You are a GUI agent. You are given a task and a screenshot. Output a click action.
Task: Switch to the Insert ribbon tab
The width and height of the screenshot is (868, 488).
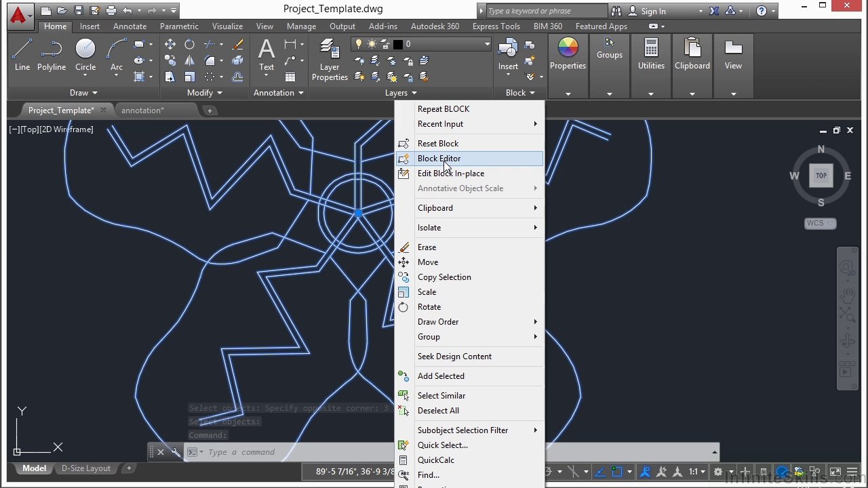coord(90,26)
